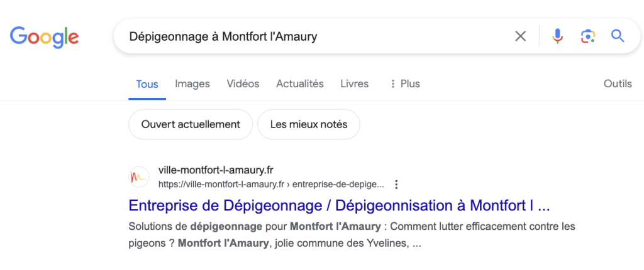644x270 pixels.
Task: Click the magnifying glass search icon
Action: click(x=618, y=36)
